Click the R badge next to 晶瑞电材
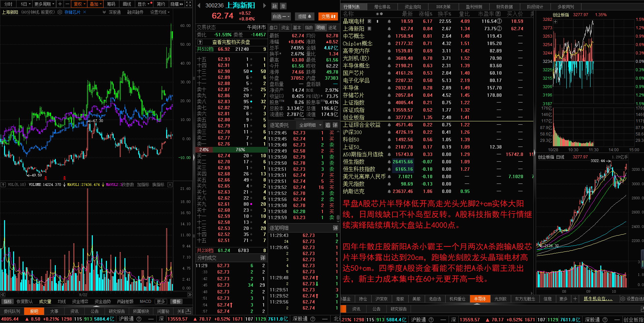This screenshot has height=323, width=644. coord(369,21)
